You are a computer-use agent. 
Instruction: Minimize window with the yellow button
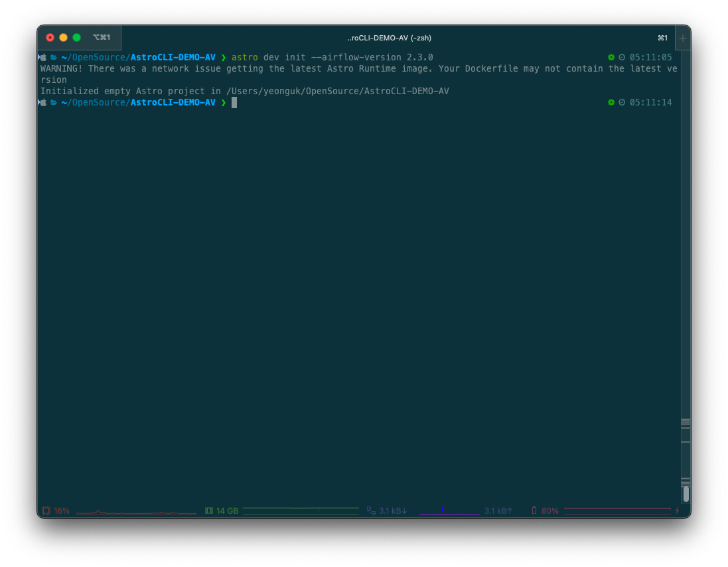click(x=64, y=38)
